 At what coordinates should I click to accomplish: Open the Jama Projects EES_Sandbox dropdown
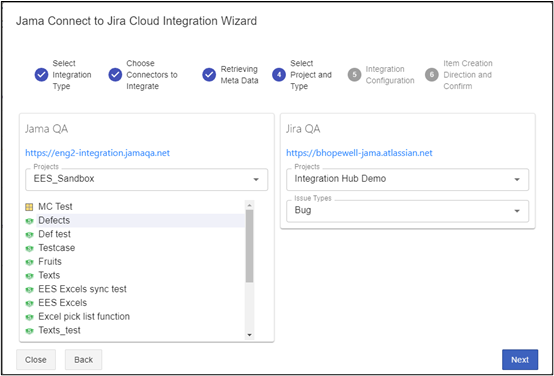pyautogui.click(x=147, y=180)
